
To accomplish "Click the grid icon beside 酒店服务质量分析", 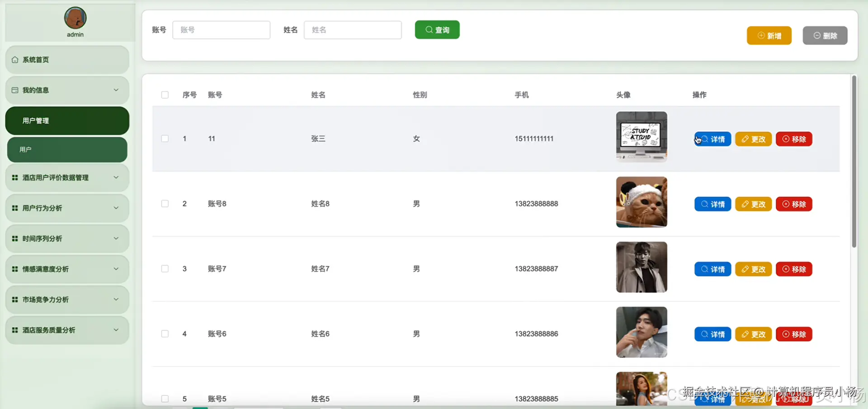I will pyautogui.click(x=15, y=330).
